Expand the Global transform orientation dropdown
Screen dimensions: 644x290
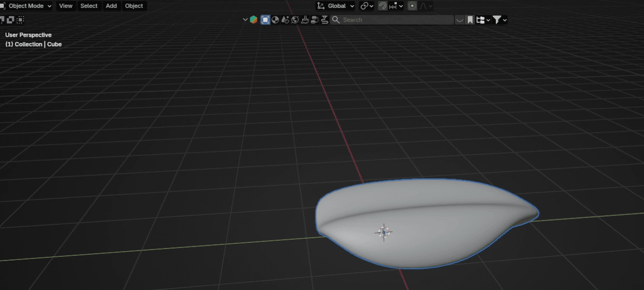point(336,6)
